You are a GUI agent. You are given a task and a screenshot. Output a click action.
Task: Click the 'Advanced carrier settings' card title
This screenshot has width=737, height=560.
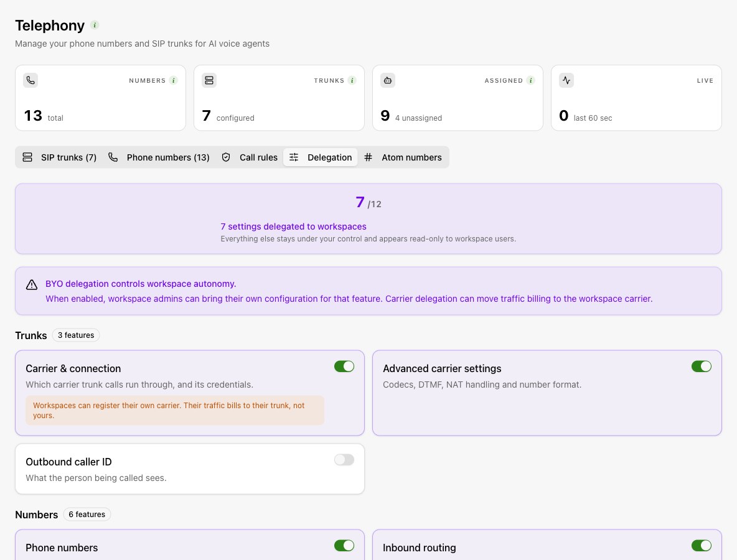click(x=443, y=368)
